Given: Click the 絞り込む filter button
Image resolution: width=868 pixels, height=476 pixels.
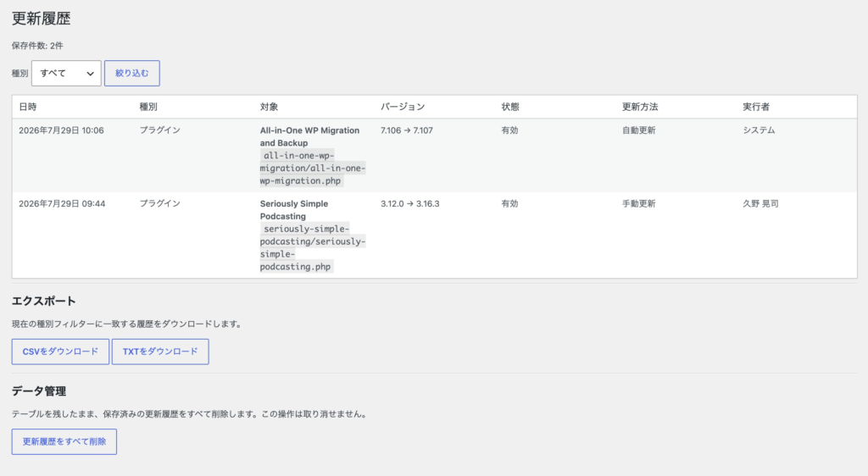Looking at the screenshot, I should pyautogui.click(x=131, y=73).
